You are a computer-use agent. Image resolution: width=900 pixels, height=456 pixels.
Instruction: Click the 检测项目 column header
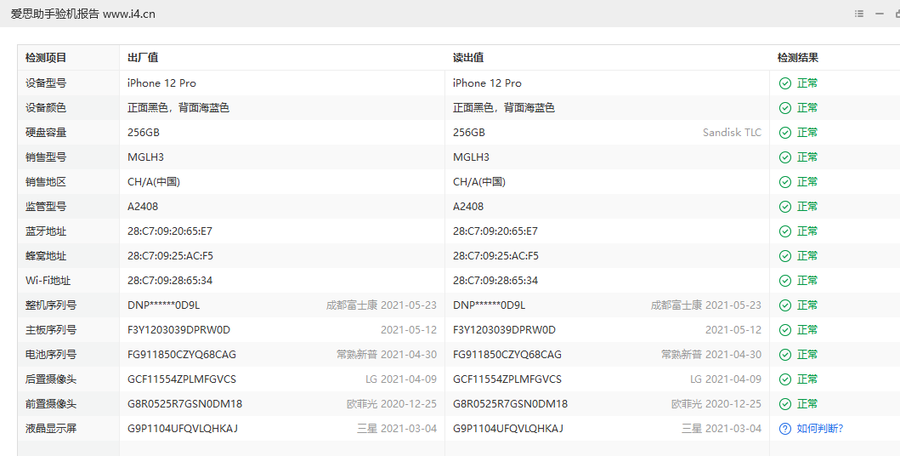(46, 58)
